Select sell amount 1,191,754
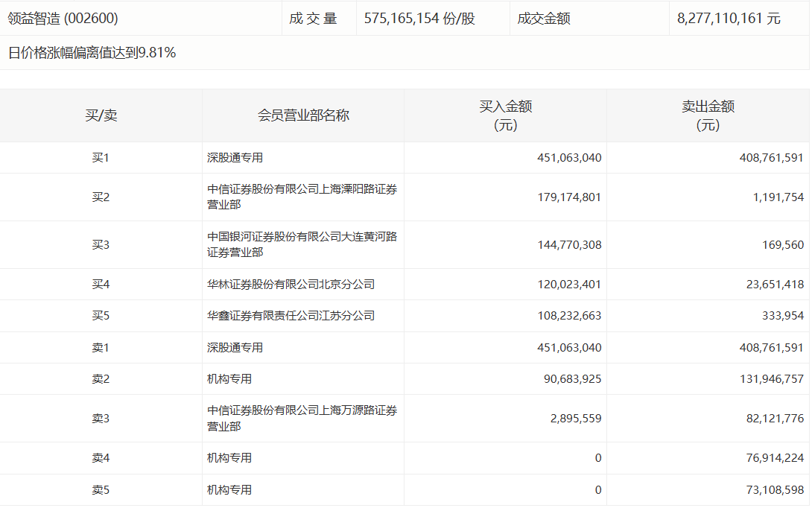The image size is (812, 508). pos(778,197)
